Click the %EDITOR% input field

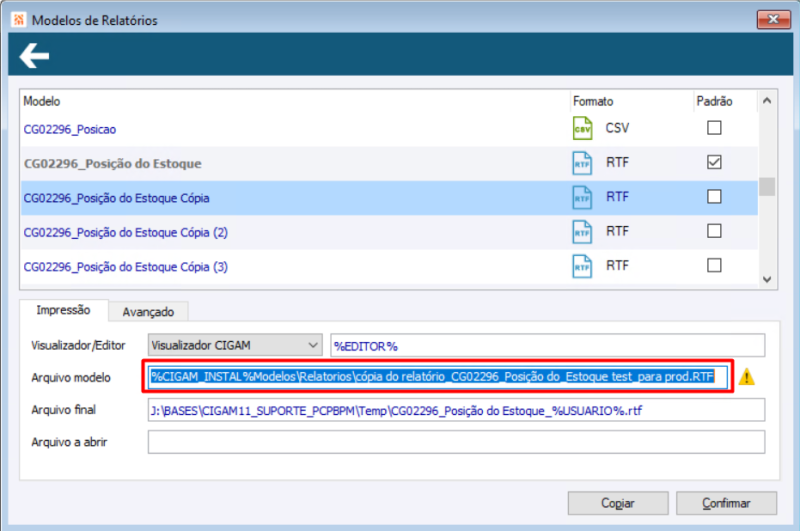point(548,346)
